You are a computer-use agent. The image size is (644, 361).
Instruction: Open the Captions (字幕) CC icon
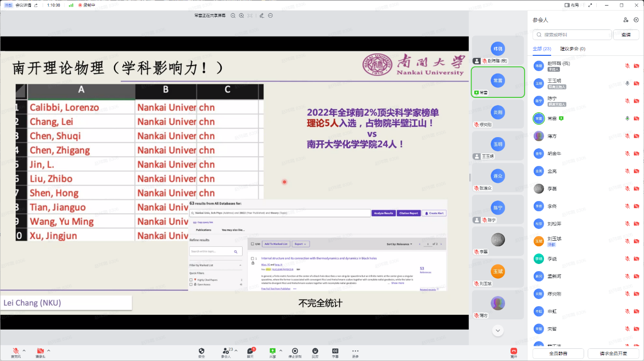[335, 351]
